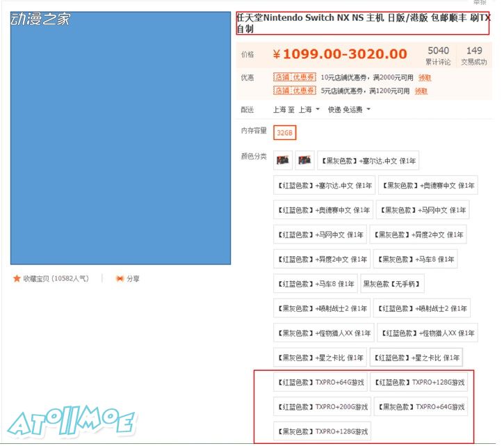This screenshot has width=504, height=446.
Task: Choose 【黑灰色款】+马车8 保1年 option
Action: click(415, 259)
